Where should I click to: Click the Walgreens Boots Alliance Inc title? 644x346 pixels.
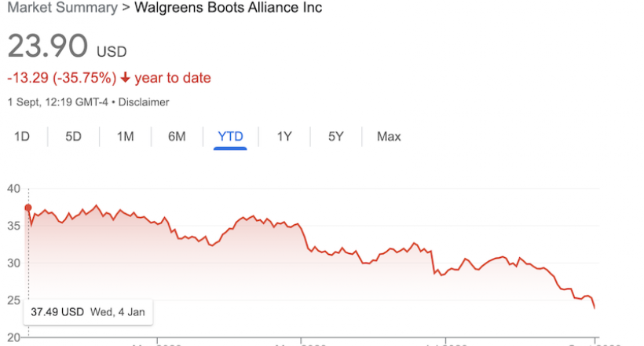(229, 8)
